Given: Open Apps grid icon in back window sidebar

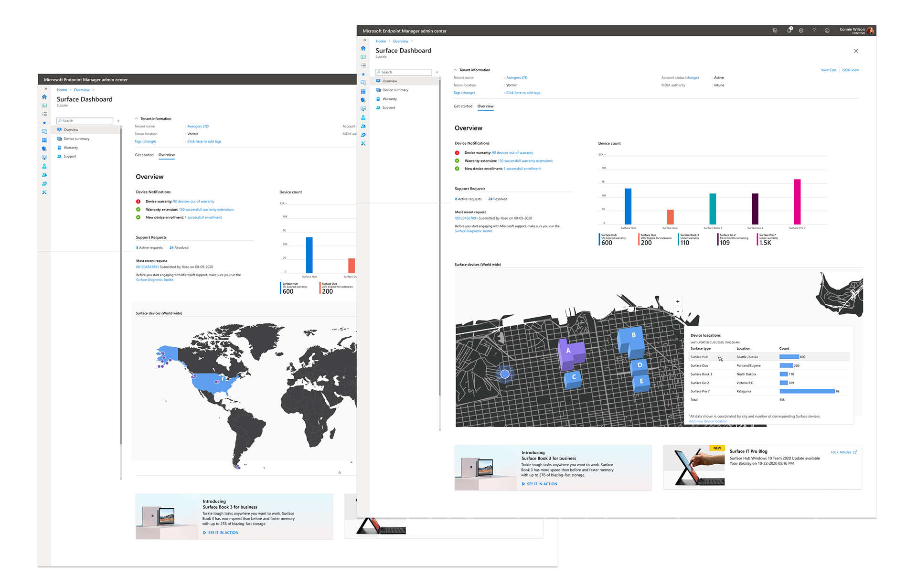Looking at the screenshot, I should [x=44, y=140].
